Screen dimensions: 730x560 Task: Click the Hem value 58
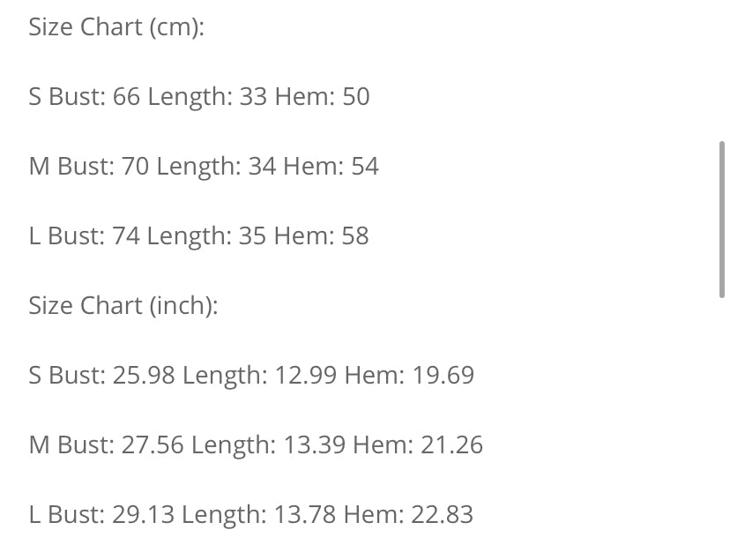pos(354,236)
